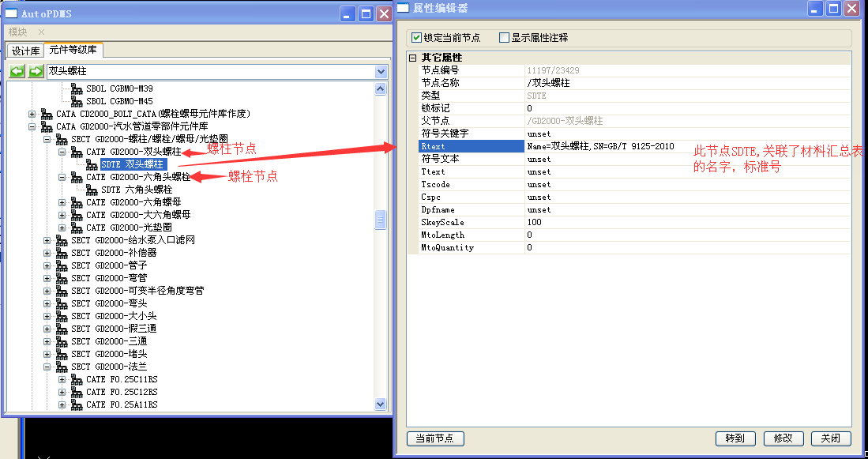Uncheck the 锁定当前节点 checkbox
This screenshot has height=459, width=868.
pos(417,37)
